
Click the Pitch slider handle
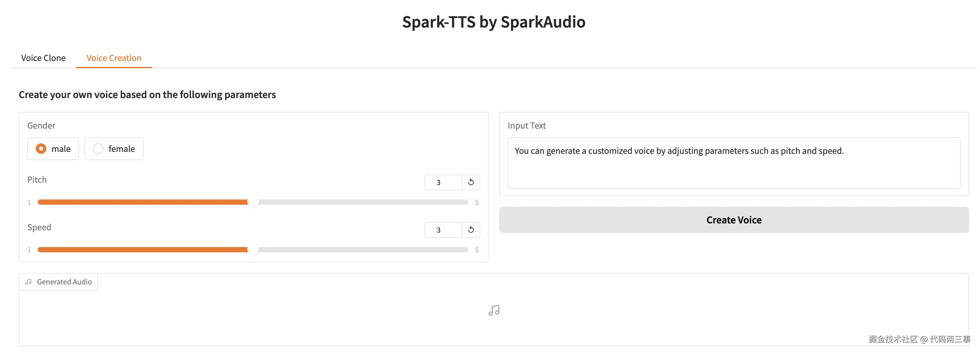[x=253, y=202]
